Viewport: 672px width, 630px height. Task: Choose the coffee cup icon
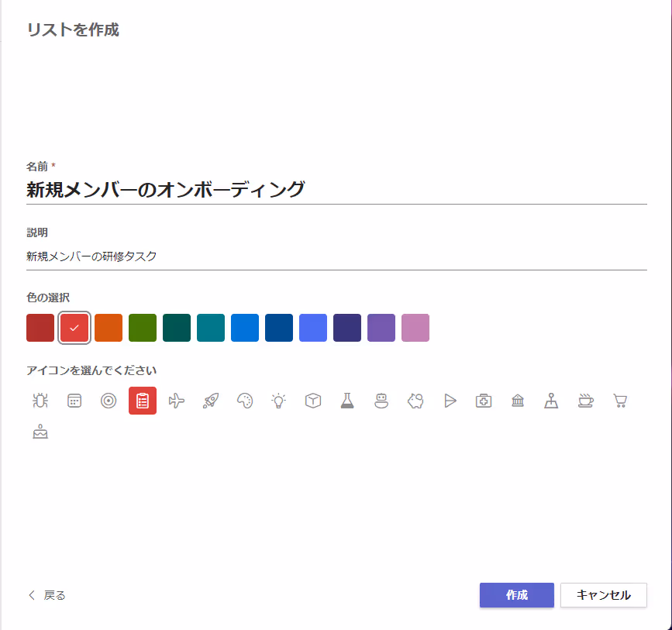[x=586, y=401]
